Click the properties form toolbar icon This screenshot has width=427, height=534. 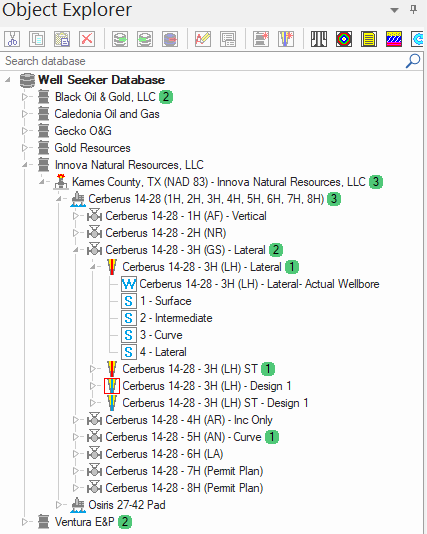228,39
